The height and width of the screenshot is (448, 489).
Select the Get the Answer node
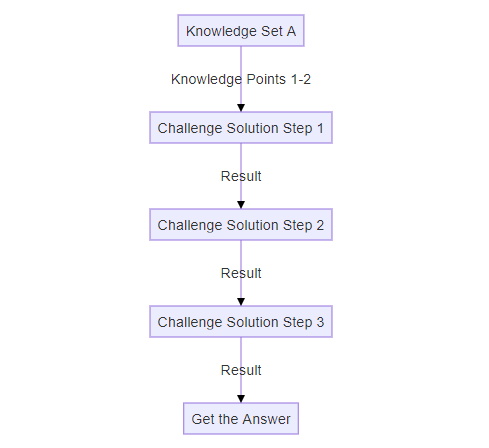[241, 419]
